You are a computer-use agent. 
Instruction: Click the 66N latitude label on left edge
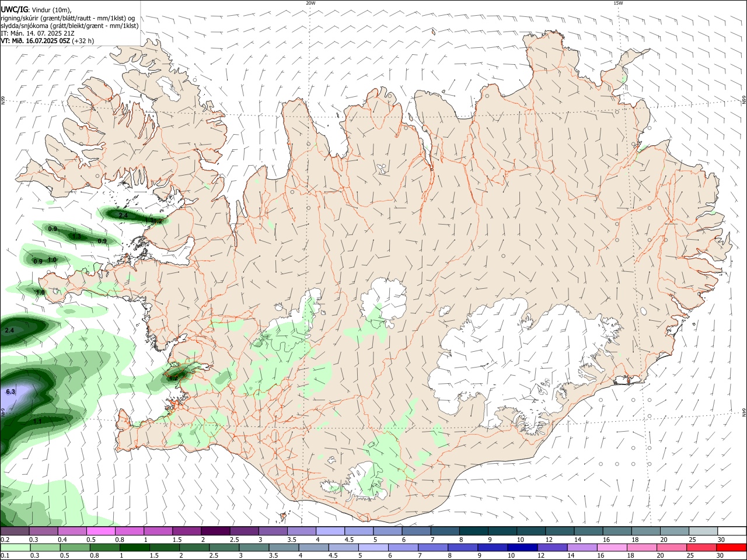[x=3, y=101]
